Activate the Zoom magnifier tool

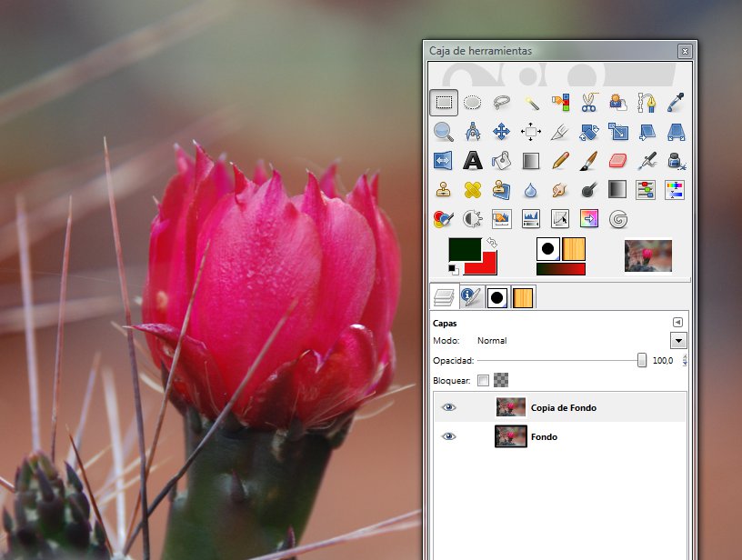pos(443,132)
